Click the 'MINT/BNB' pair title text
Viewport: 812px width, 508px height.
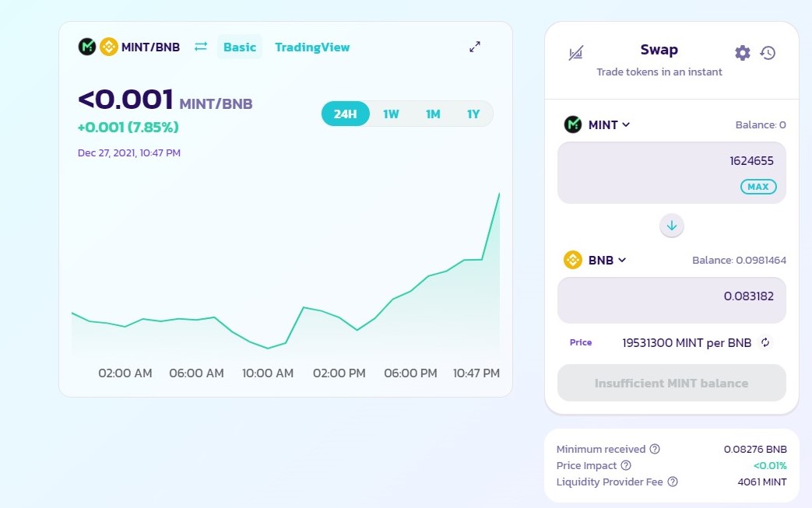click(x=151, y=47)
